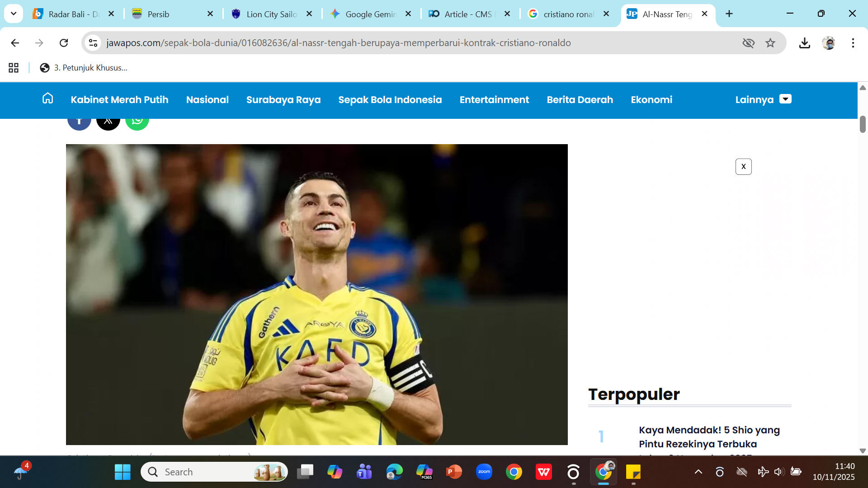868x488 pixels.
Task: Go to JawaPos home icon
Action: pyautogui.click(x=47, y=99)
